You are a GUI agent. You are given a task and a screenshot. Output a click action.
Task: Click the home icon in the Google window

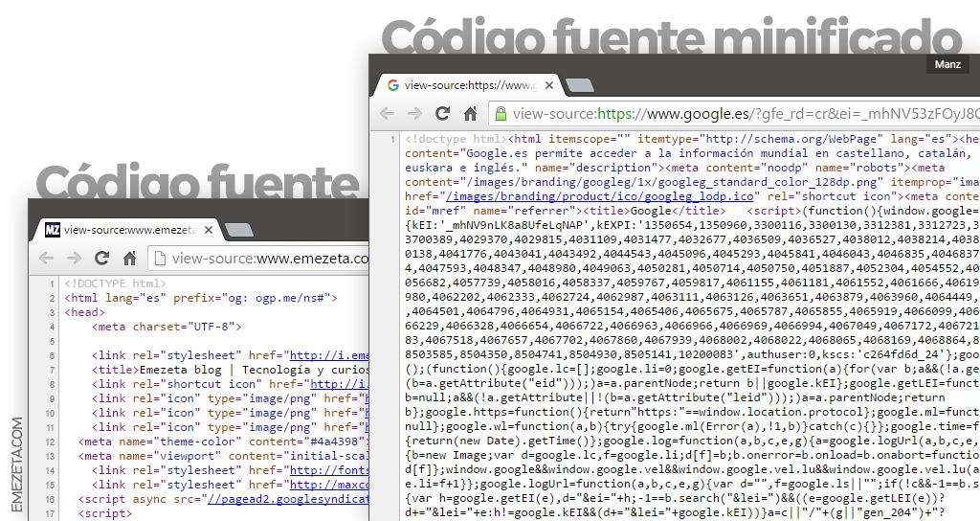[x=471, y=113]
